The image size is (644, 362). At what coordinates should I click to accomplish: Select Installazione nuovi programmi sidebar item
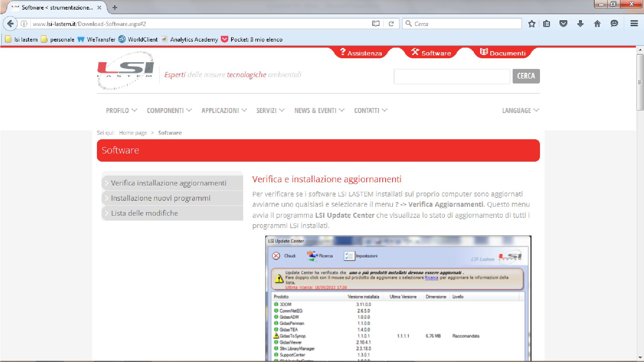pyautogui.click(x=173, y=198)
